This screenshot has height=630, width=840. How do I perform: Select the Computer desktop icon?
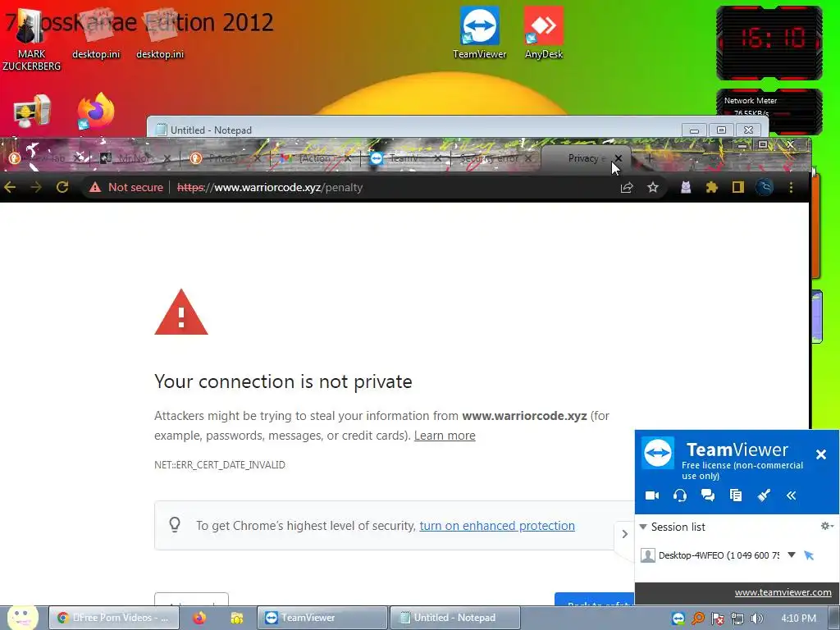[32, 111]
